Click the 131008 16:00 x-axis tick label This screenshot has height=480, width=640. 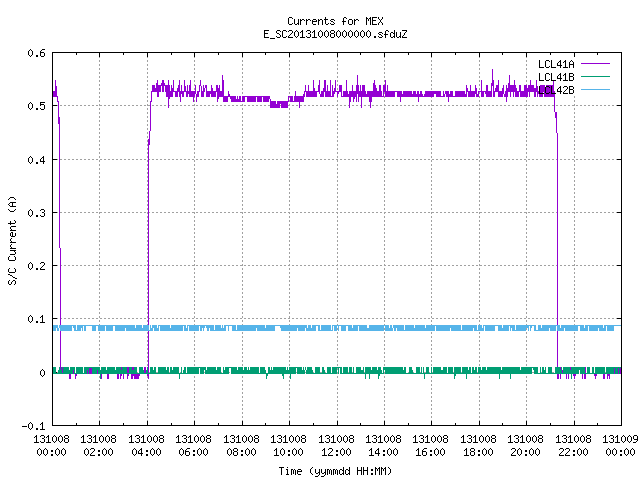(431, 446)
